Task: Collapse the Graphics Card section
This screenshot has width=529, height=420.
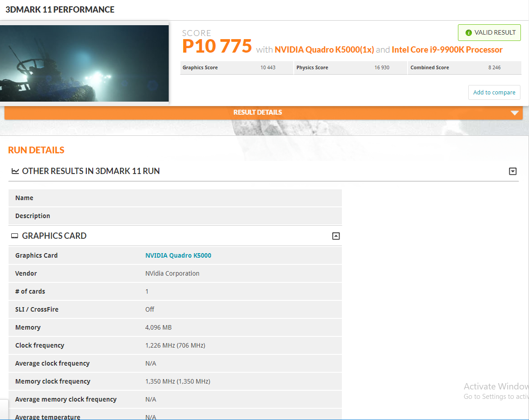Action: (336, 236)
